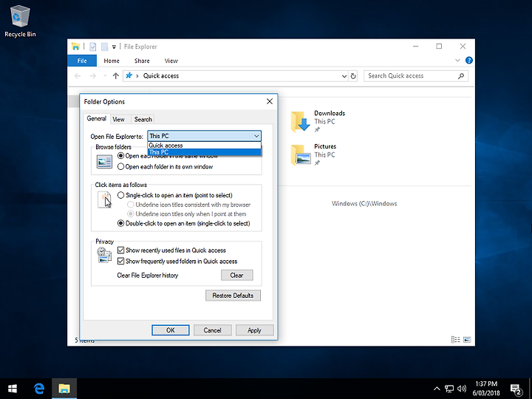This screenshot has height=399, width=532.
Task: Click the search magnifier icon
Action: pyautogui.click(x=461, y=76)
